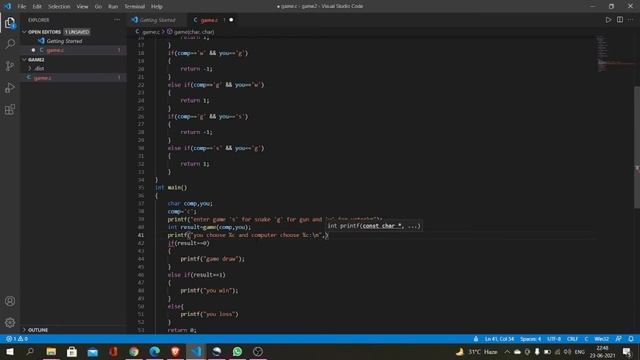Open WhatsApp from the taskbar

pyautogui.click(x=237, y=351)
